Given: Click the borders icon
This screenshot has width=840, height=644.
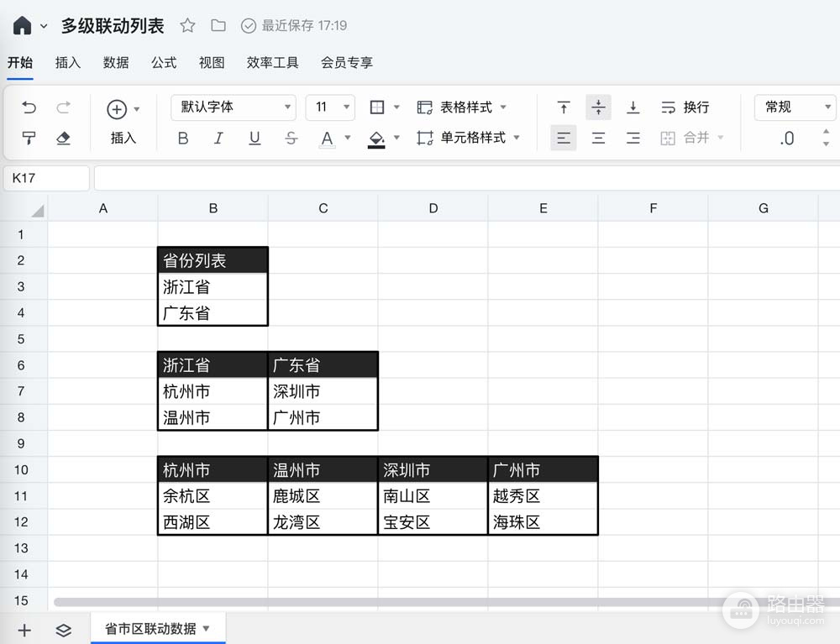Looking at the screenshot, I should pos(377,107).
